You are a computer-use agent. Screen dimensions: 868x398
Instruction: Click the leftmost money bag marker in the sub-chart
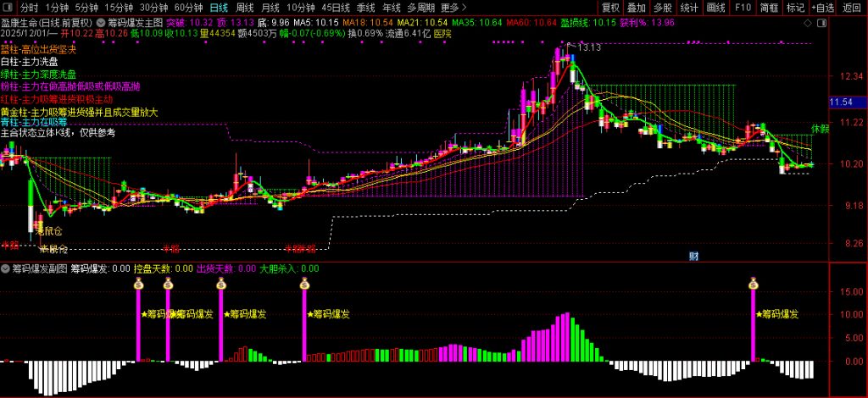pyautogui.click(x=138, y=285)
